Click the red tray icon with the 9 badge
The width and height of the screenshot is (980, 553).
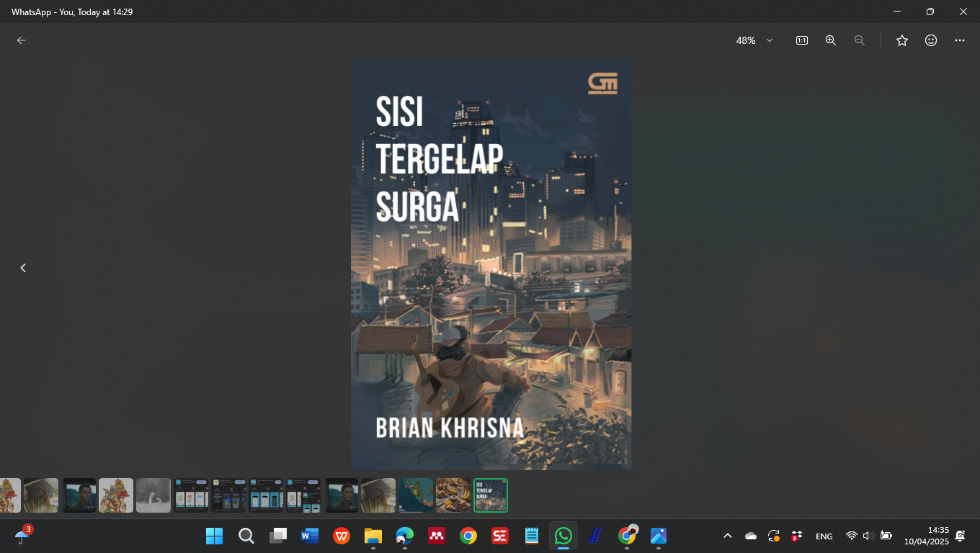click(797, 536)
